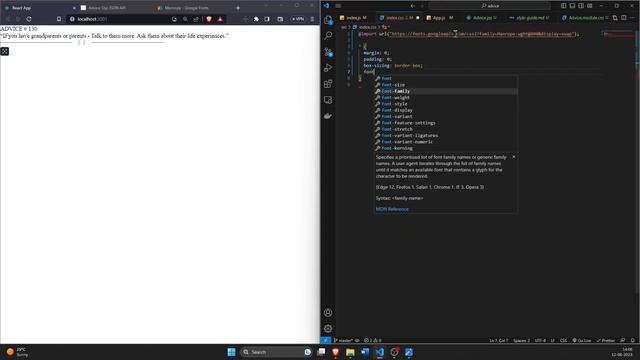Viewport: 640px width, 360px height.
Task: Select the font-stretch suggestion
Action: point(446,129)
